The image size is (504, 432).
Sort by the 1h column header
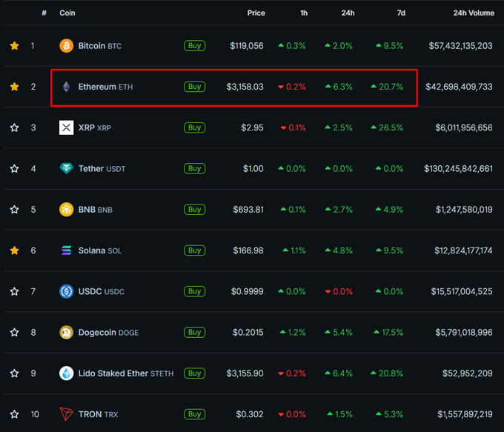tap(304, 13)
